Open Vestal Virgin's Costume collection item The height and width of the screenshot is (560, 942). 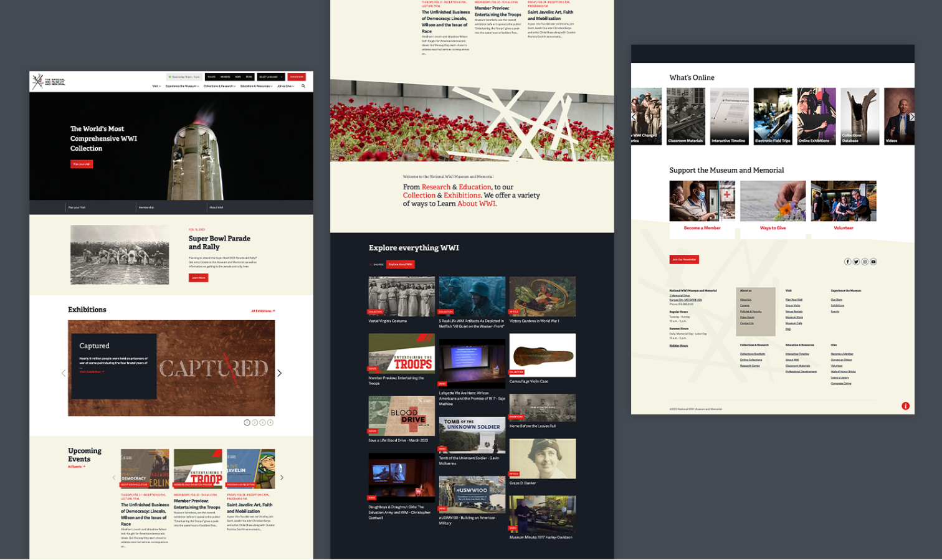coord(401,300)
